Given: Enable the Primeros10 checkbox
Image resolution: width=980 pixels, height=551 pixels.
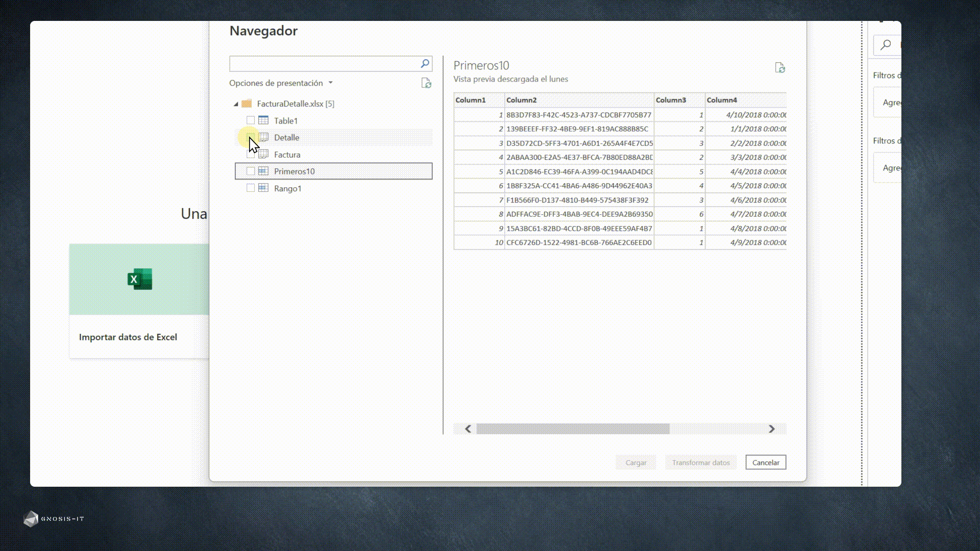Looking at the screenshot, I should coord(251,171).
